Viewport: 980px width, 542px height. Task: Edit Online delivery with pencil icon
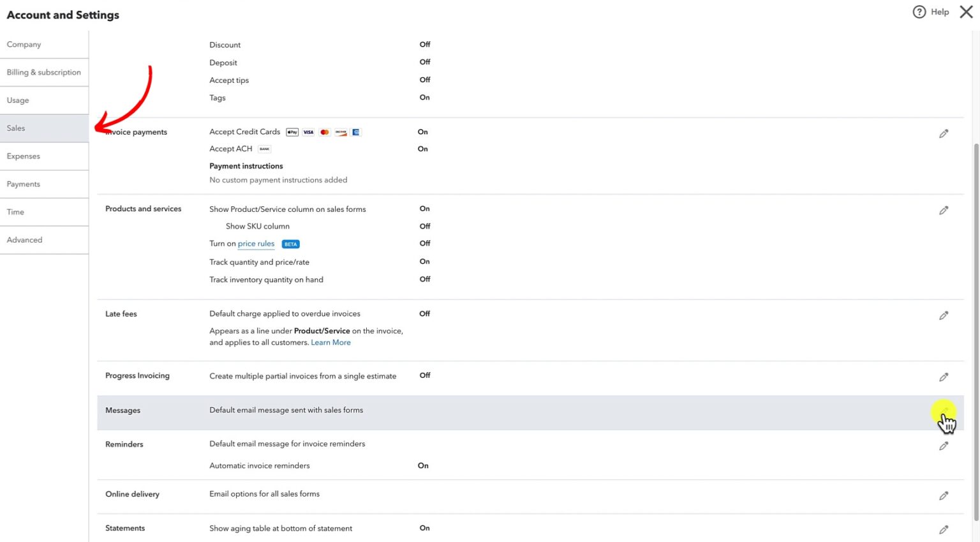click(x=944, y=495)
